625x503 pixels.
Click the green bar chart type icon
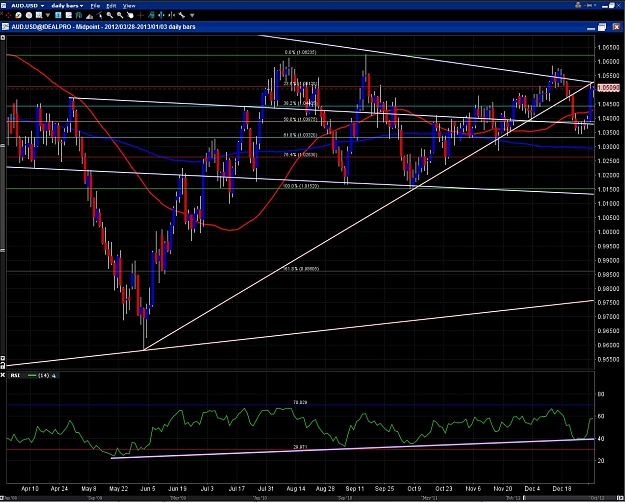(79, 15)
